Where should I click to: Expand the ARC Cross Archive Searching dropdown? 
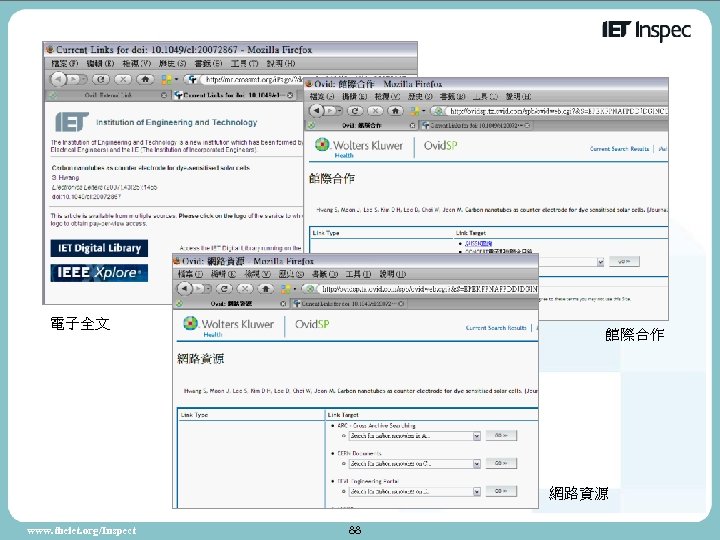(x=477, y=436)
